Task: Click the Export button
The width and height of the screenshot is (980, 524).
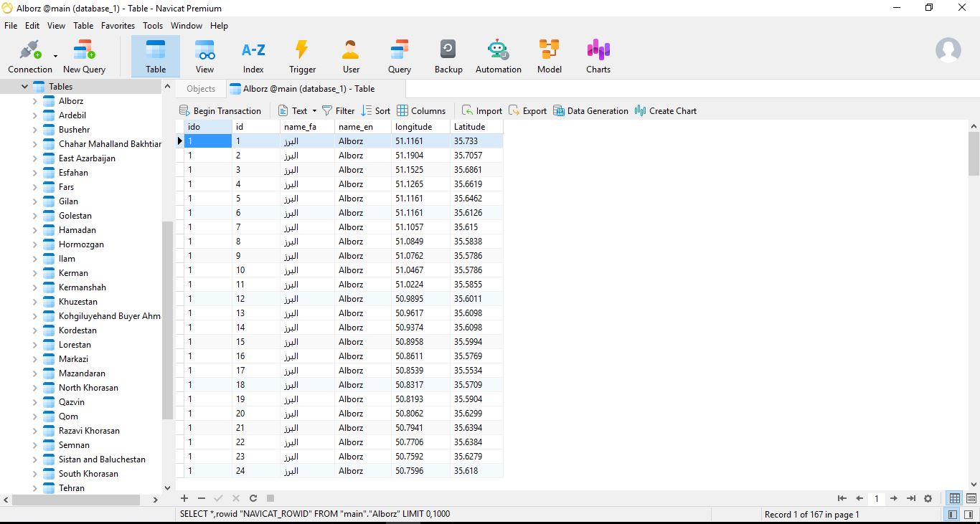Action: click(528, 110)
